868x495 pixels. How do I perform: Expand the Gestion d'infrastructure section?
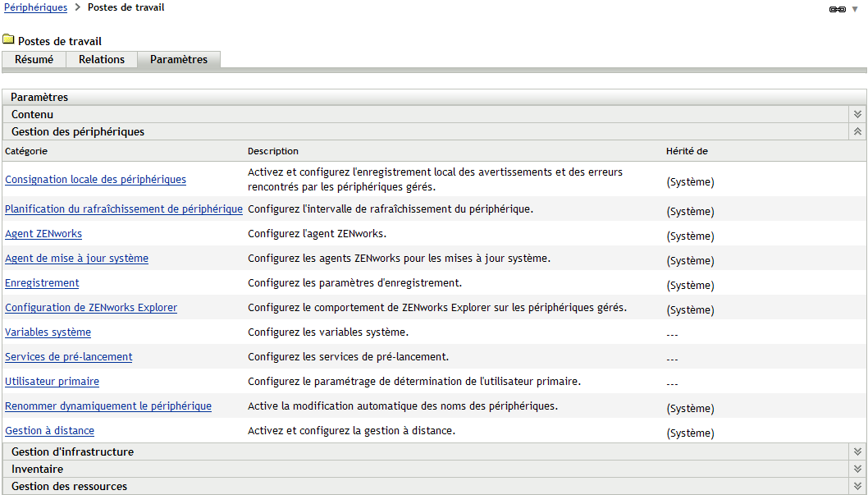click(857, 451)
